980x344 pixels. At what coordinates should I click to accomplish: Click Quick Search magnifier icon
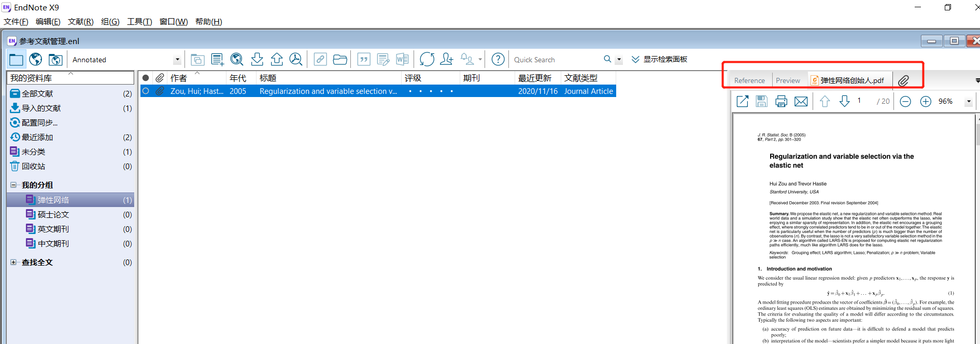(x=607, y=59)
